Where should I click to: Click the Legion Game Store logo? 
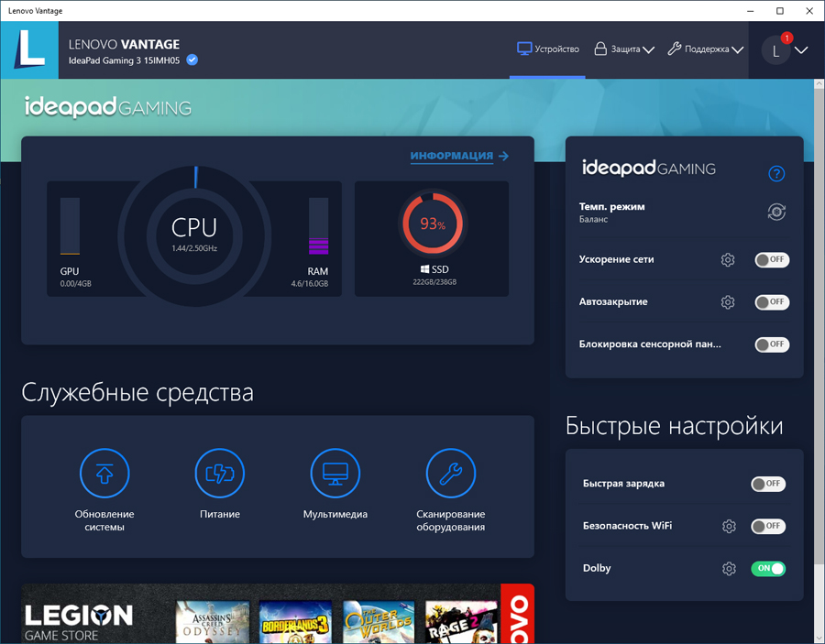click(79, 622)
